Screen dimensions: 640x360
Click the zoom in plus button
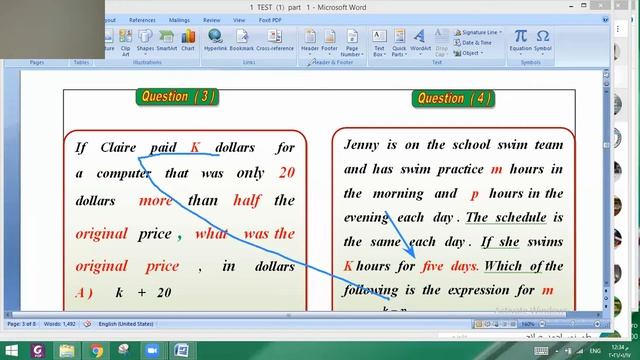point(598,324)
